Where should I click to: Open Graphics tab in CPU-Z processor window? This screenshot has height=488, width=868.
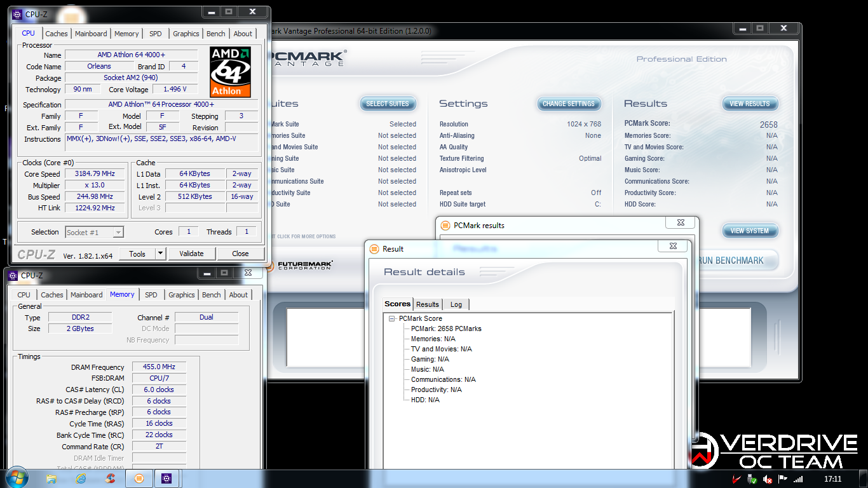(x=186, y=34)
